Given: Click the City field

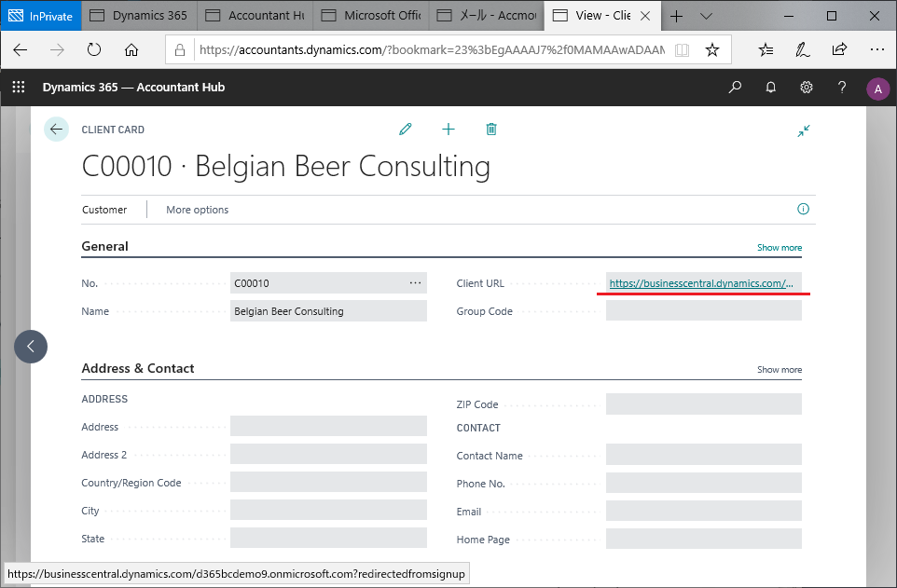Looking at the screenshot, I should coord(328,511).
